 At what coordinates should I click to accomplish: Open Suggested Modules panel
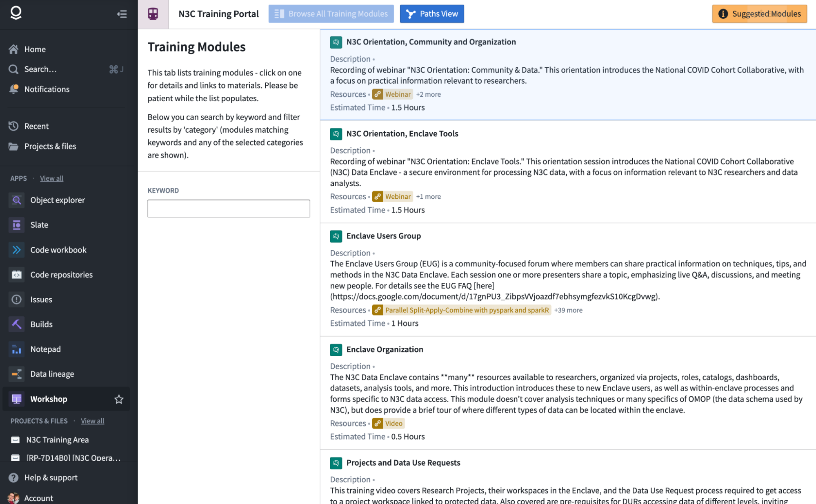click(x=759, y=14)
